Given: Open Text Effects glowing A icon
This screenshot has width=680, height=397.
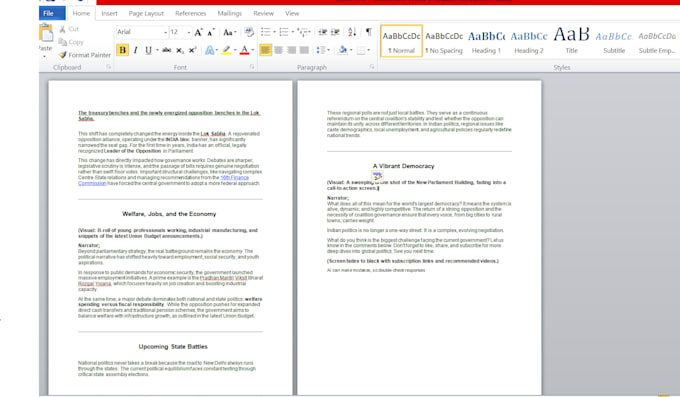Looking at the screenshot, I should [209, 50].
